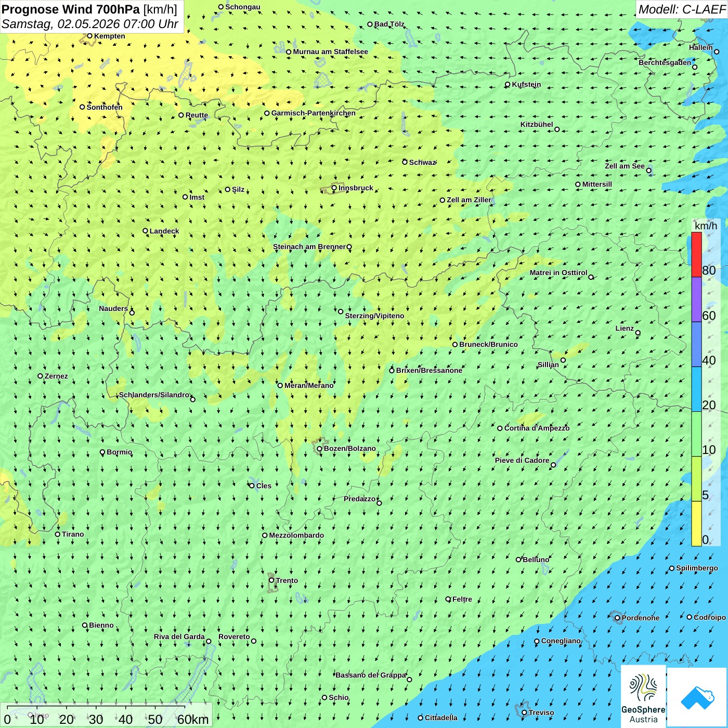The image size is (728, 728).
Task: Click the 'Predazzo' label
Action: click(x=360, y=499)
